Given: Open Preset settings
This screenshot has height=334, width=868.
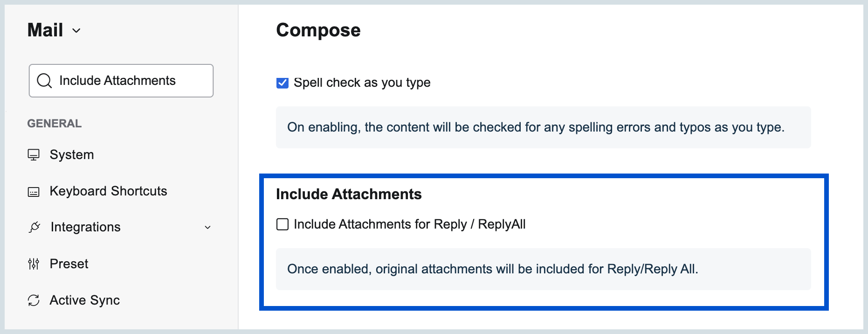Looking at the screenshot, I should [x=69, y=263].
